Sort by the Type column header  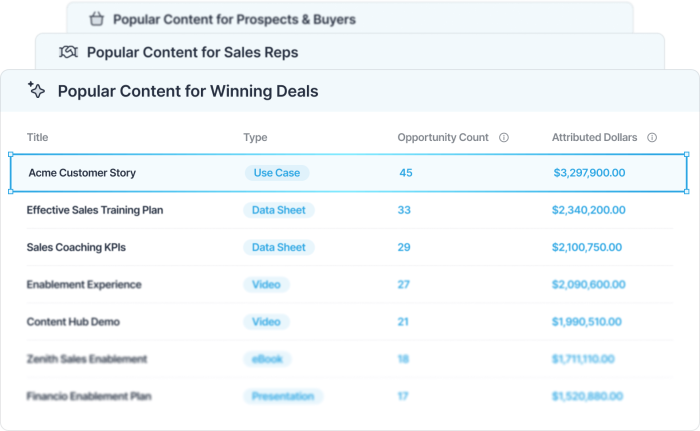tap(255, 137)
